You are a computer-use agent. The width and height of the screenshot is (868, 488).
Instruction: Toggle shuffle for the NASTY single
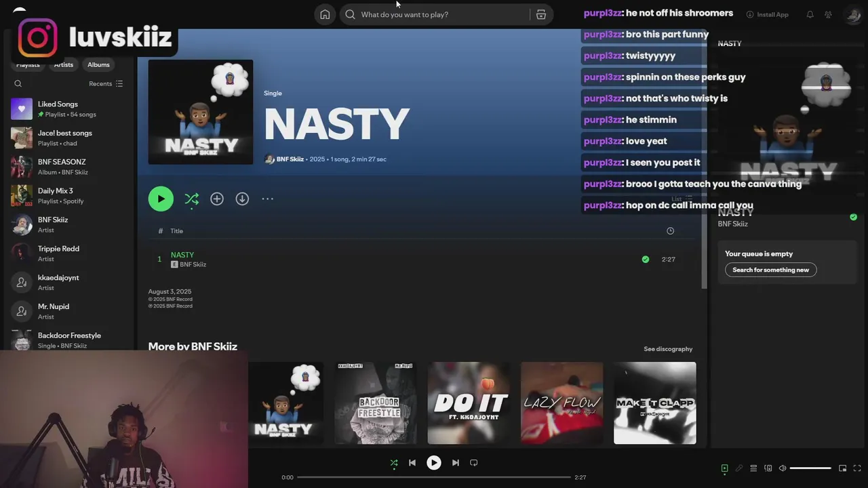point(192,199)
